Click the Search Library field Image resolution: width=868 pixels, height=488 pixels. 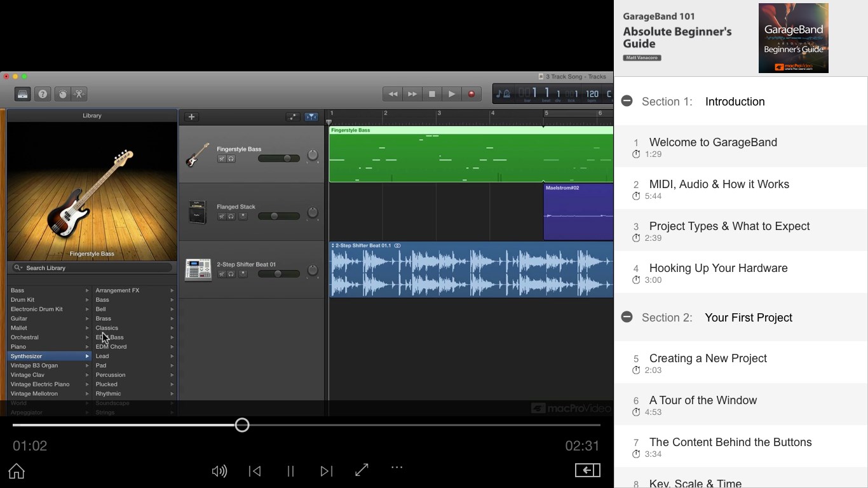click(x=93, y=268)
